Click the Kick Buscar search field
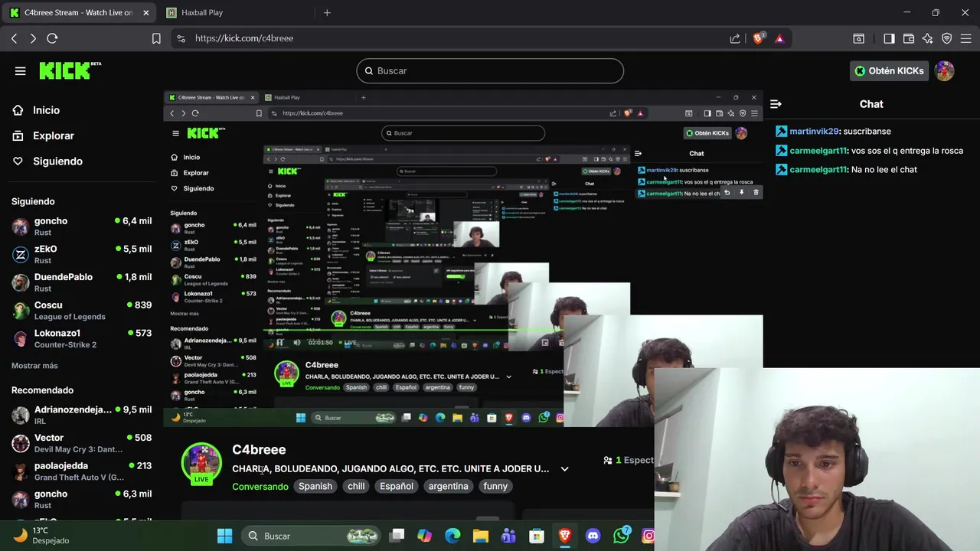This screenshot has height=551, width=980. (x=490, y=71)
